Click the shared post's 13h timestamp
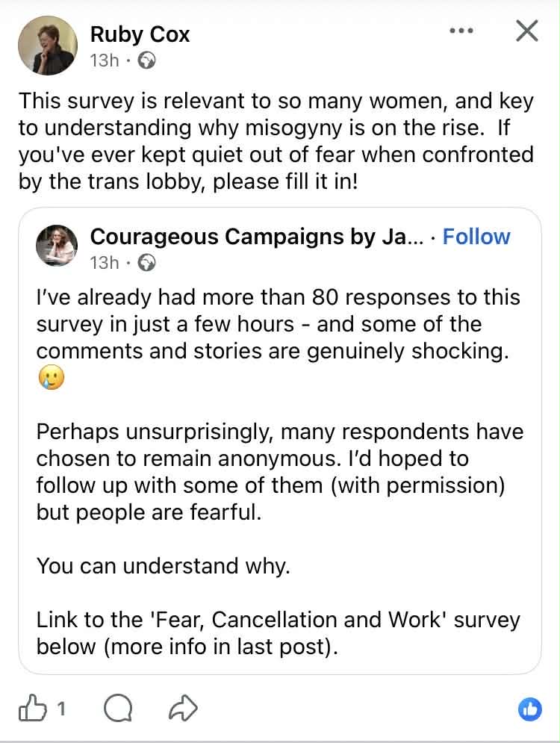The image size is (560, 743). click(104, 262)
